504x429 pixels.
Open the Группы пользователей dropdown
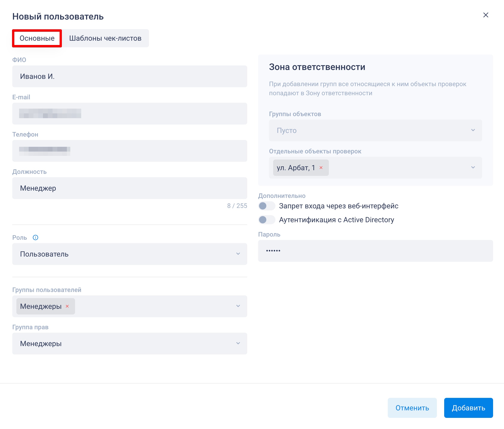(x=156, y=306)
